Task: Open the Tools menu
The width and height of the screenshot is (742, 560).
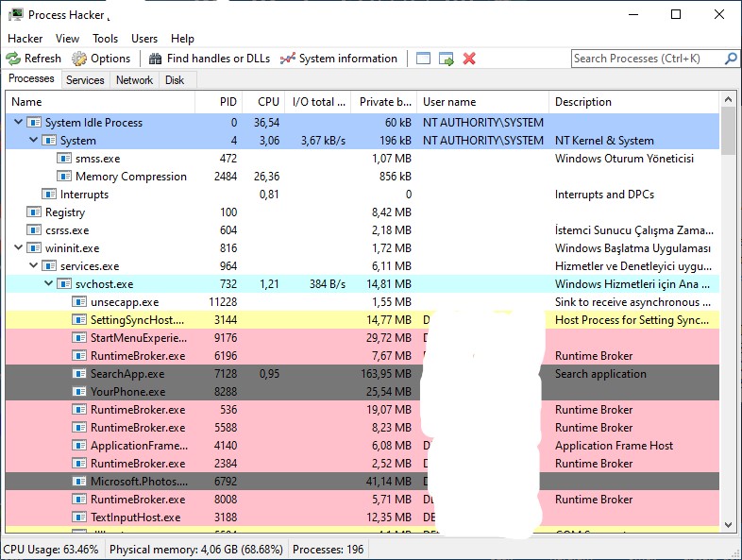Action: tap(105, 39)
